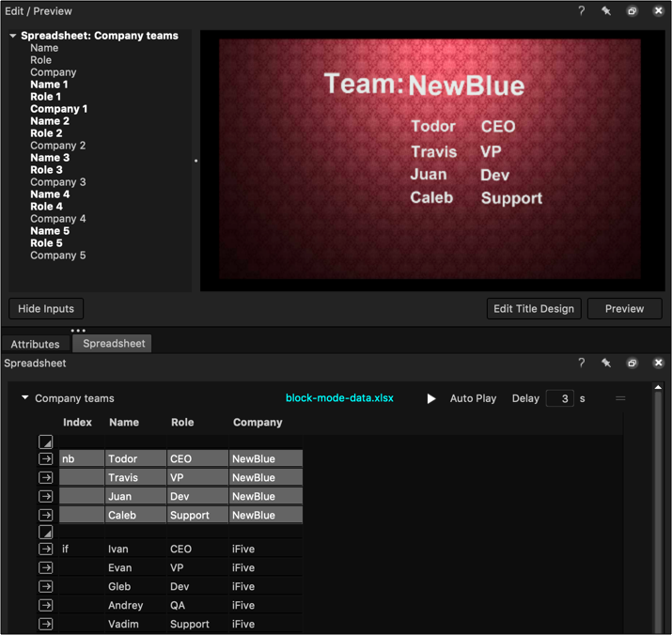This screenshot has height=635, width=672.
Task: Select Role 2 in the inputs tree
Action: coord(46,133)
